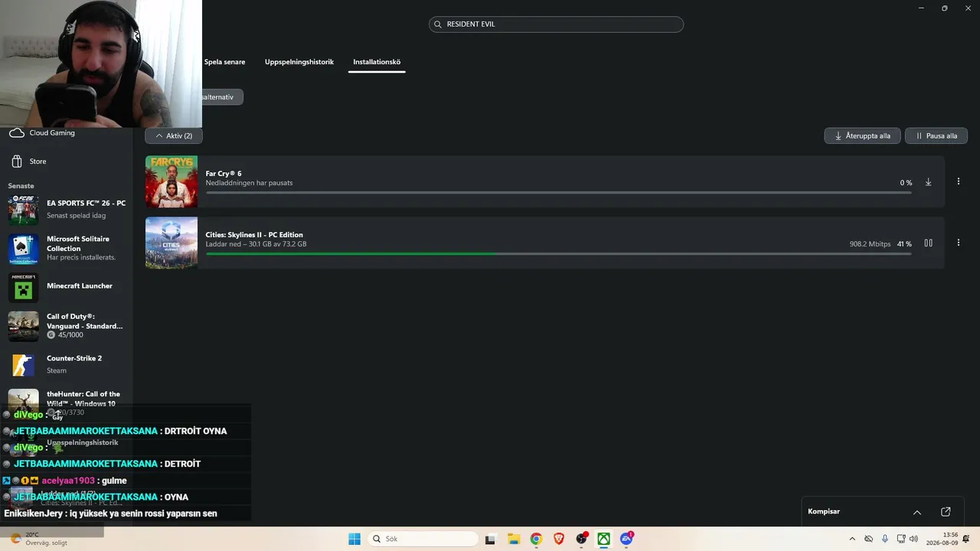
Task: Open Brave browser from the taskbar
Action: [x=559, y=539]
